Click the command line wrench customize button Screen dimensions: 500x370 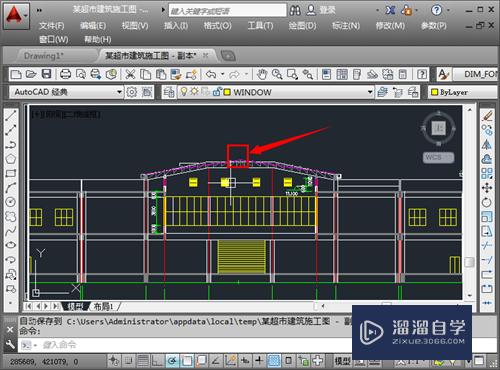(x=10, y=345)
